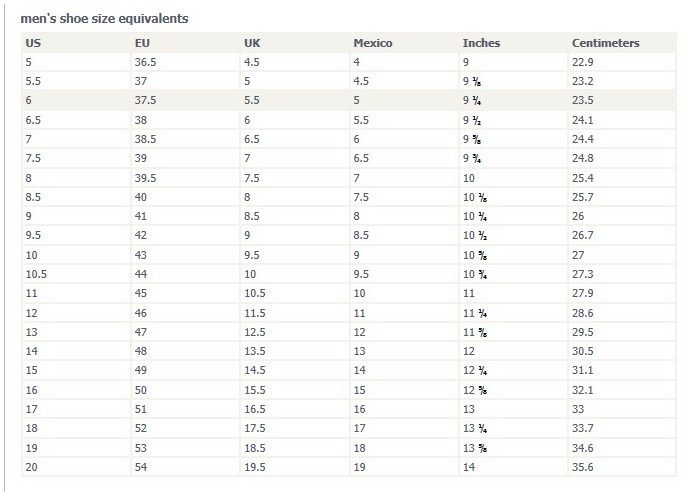This screenshot has width=692, height=494.
Task: Click the UK column header
Action: [252, 43]
